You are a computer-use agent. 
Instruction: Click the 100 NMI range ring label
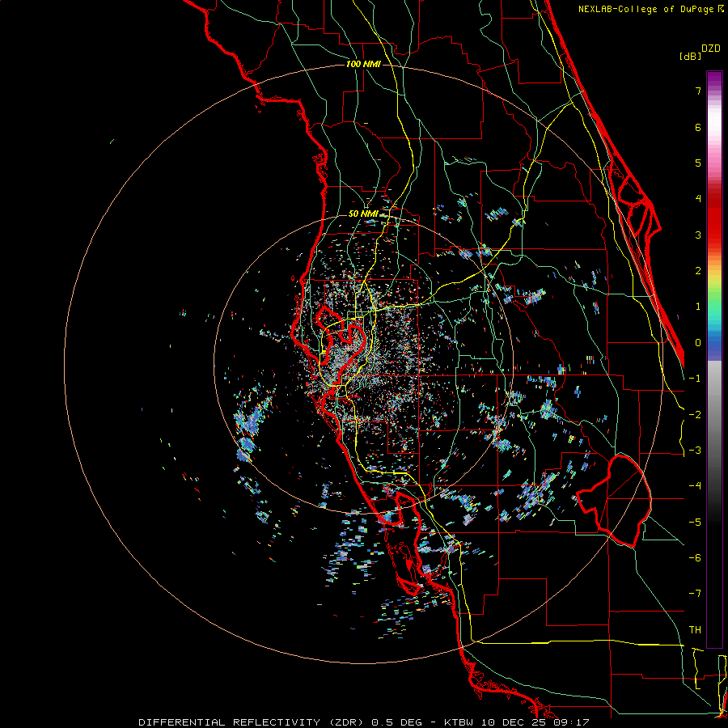pyautogui.click(x=363, y=64)
